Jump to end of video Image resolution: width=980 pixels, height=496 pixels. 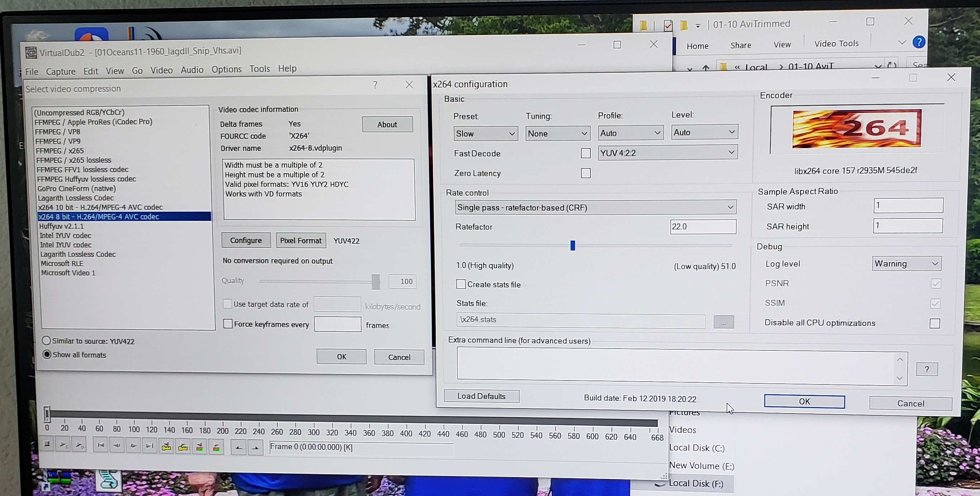click(150, 446)
